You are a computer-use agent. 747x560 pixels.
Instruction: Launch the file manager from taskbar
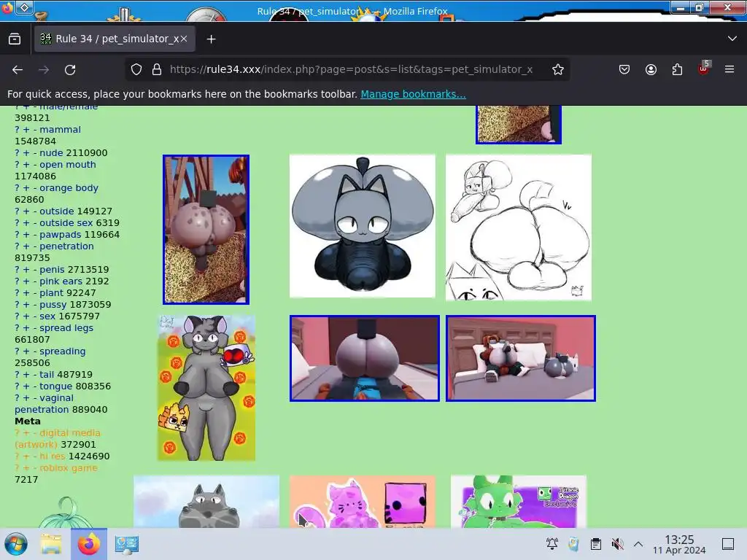[51, 544]
